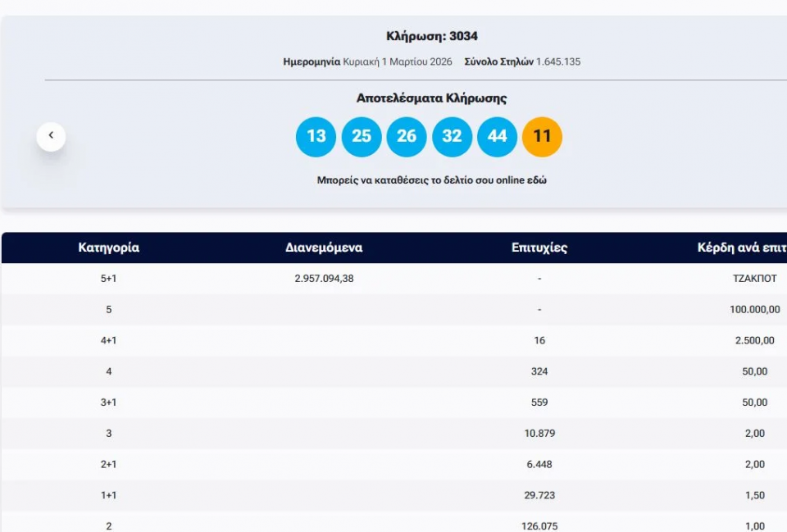This screenshot has width=787, height=532.
Task: Select the orange Joker ball 11
Action: pyautogui.click(x=542, y=137)
